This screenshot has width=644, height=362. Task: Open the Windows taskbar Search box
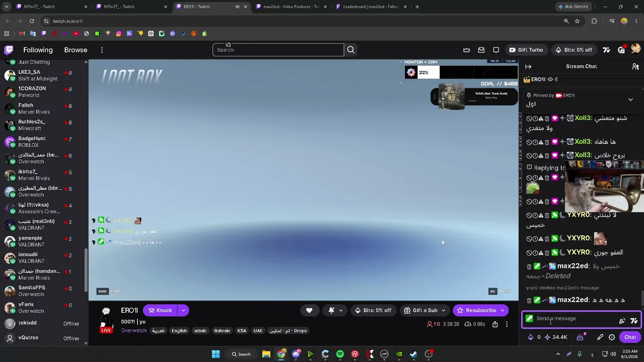click(241, 354)
